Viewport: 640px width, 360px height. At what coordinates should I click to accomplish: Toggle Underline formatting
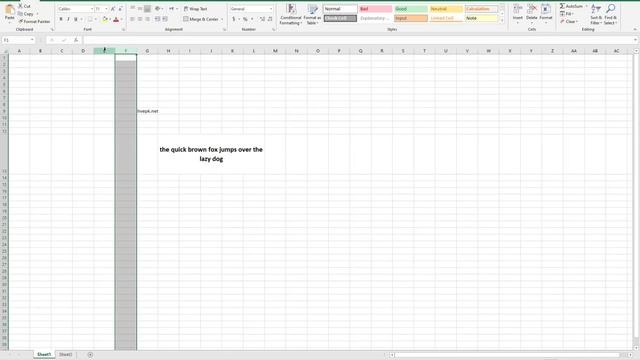click(x=76, y=19)
